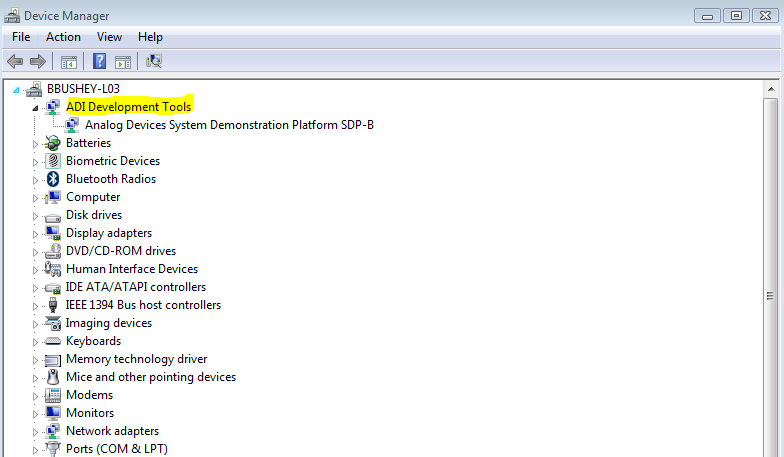The image size is (784, 457).
Task: Open Help via the blue question mark icon
Action: point(100,62)
